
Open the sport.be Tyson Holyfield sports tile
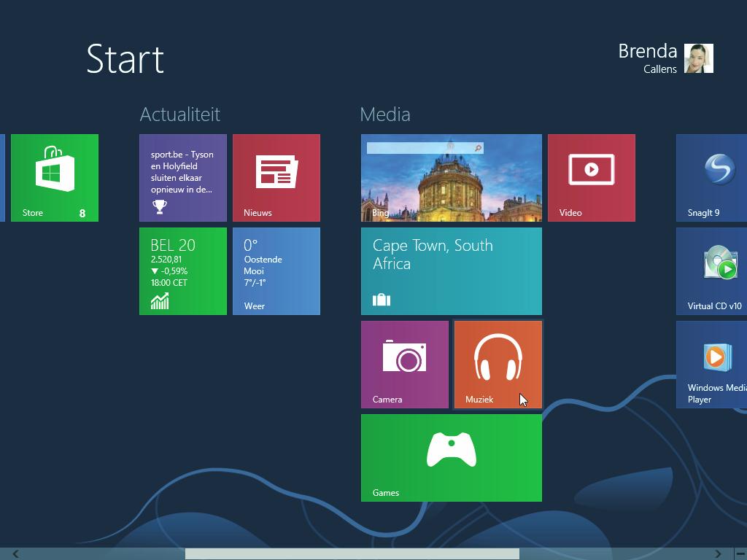[183, 178]
